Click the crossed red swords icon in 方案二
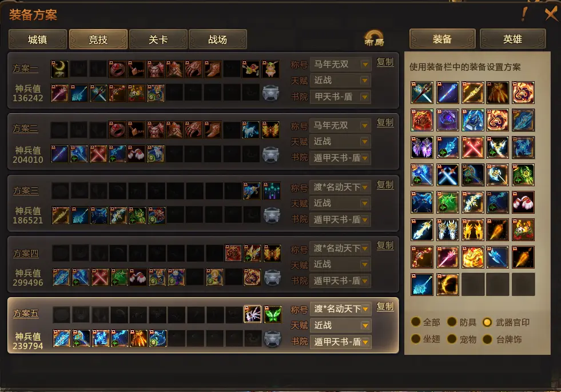 (98, 154)
